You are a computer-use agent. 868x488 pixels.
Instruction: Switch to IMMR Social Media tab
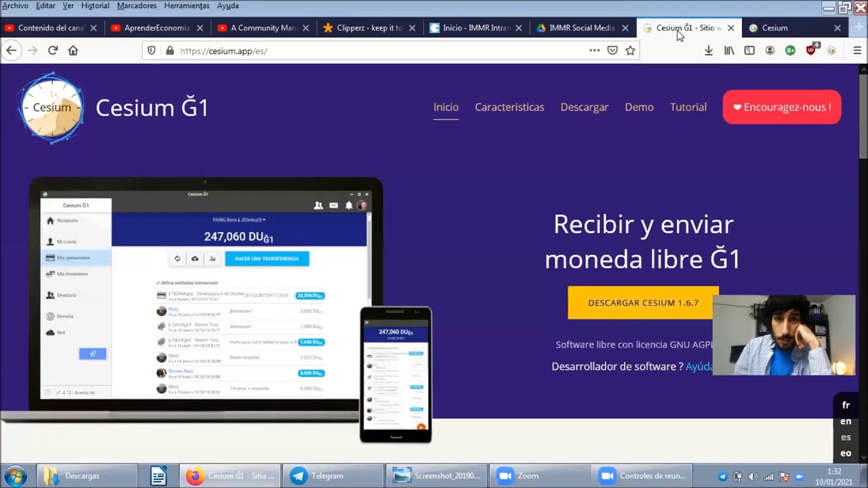pos(582,28)
